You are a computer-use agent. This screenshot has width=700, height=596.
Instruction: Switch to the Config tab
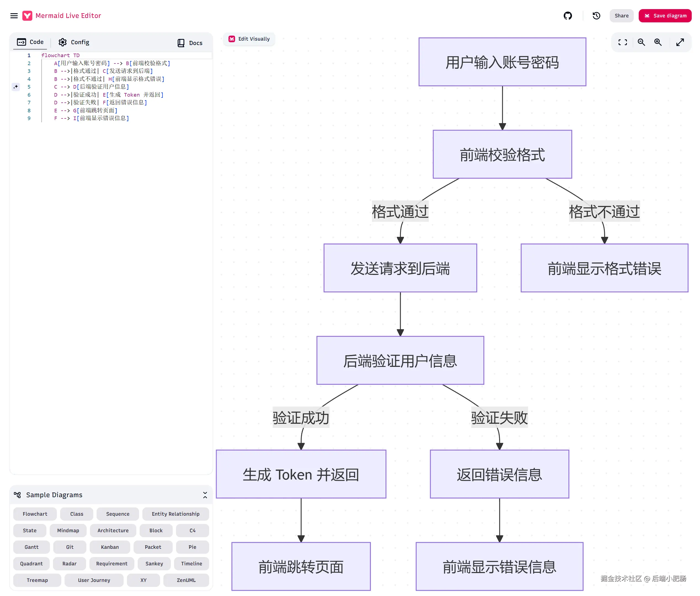tap(74, 42)
